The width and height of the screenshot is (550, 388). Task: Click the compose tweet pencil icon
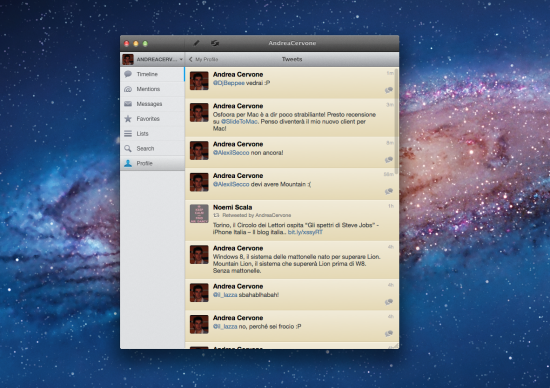196,43
